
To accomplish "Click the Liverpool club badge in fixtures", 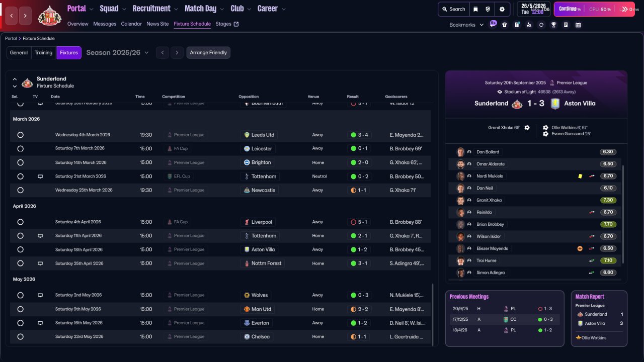I will (x=247, y=222).
